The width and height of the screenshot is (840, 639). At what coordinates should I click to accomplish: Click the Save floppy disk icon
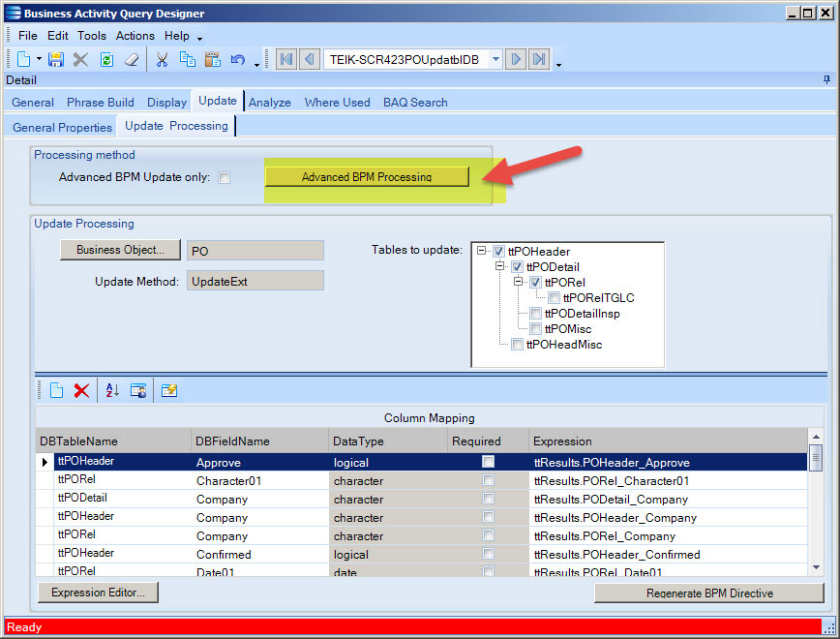click(56, 60)
